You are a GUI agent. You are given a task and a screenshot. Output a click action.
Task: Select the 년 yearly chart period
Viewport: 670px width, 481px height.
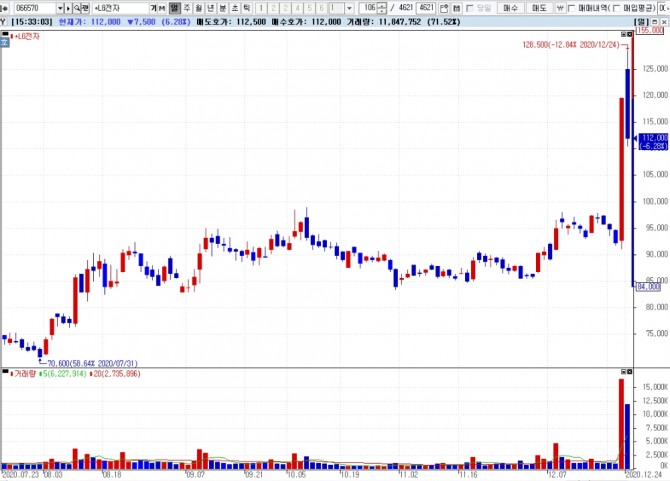(211, 8)
